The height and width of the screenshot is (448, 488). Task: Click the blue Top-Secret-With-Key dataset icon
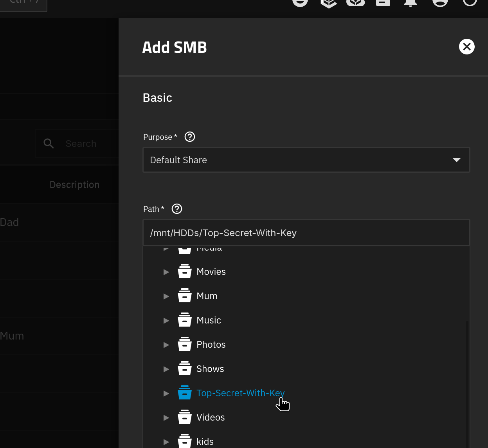click(185, 392)
